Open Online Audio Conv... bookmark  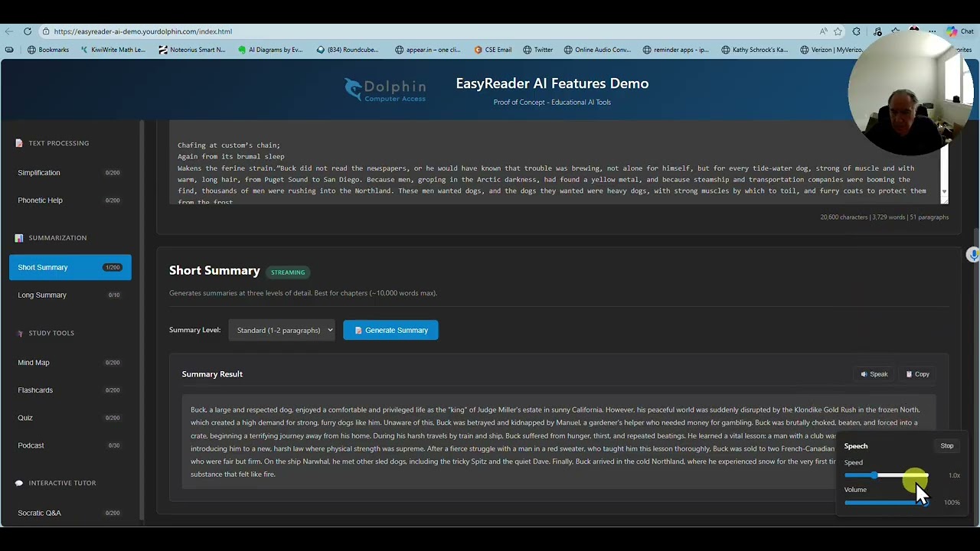597,50
